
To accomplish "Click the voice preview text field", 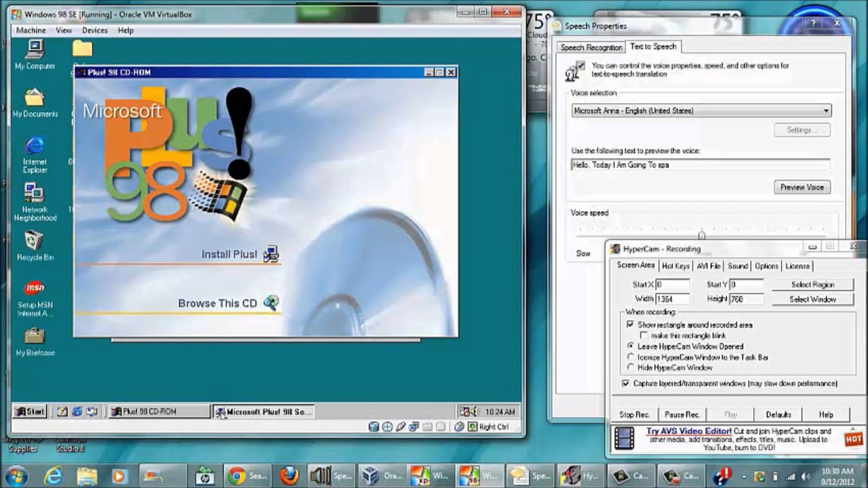I will [701, 165].
